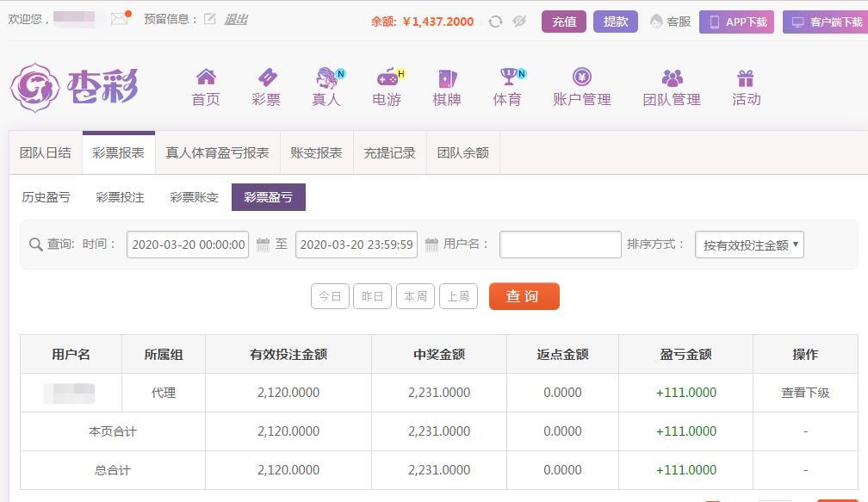Open 客服 customer service
This screenshot has height=502, width=868.
click(670, 22)
